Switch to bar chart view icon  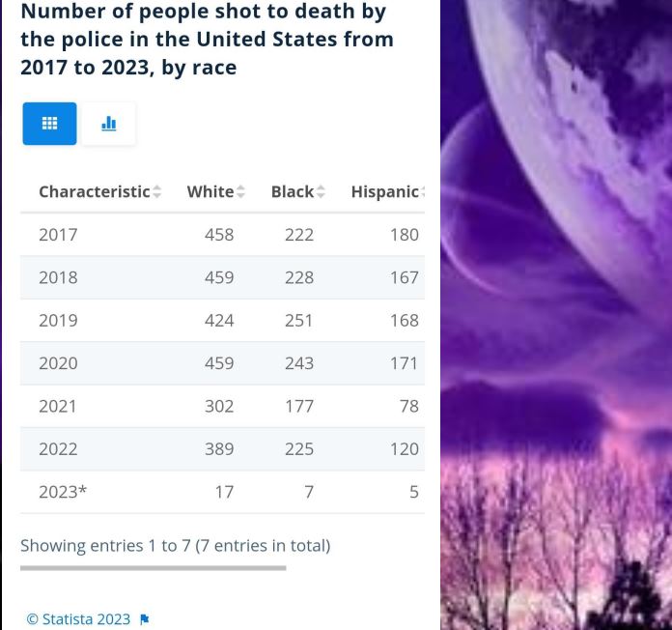coord(109,124)
